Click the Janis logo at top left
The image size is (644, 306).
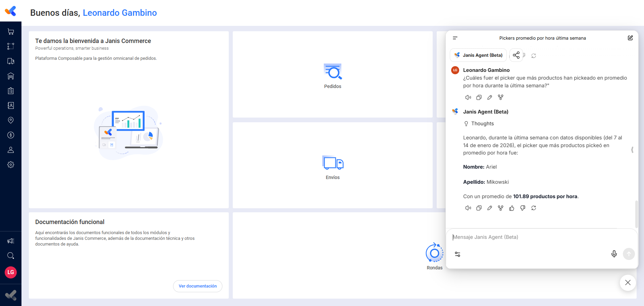coord(11,11)
